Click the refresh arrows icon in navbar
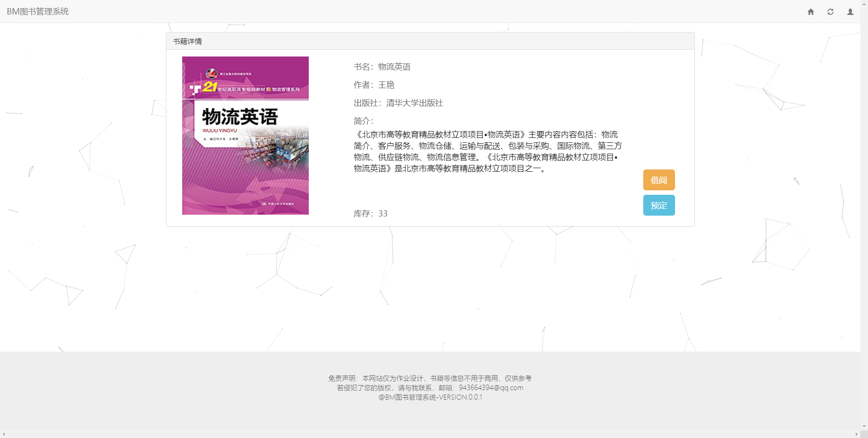 tap(830, 12)
